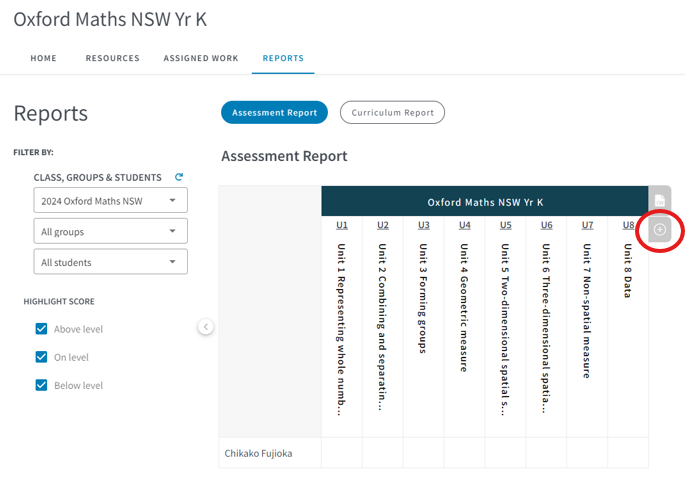
Task: Select the U6 column link
Action: click(547, 225)
